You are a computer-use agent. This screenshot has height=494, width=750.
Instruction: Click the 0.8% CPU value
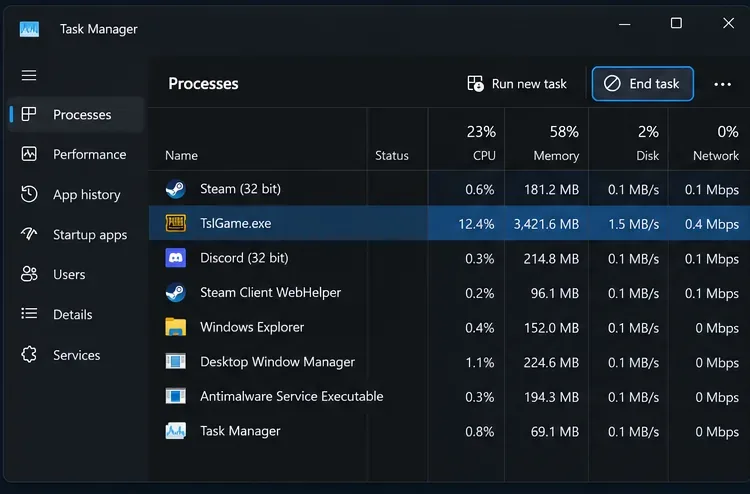coord(480,432)
